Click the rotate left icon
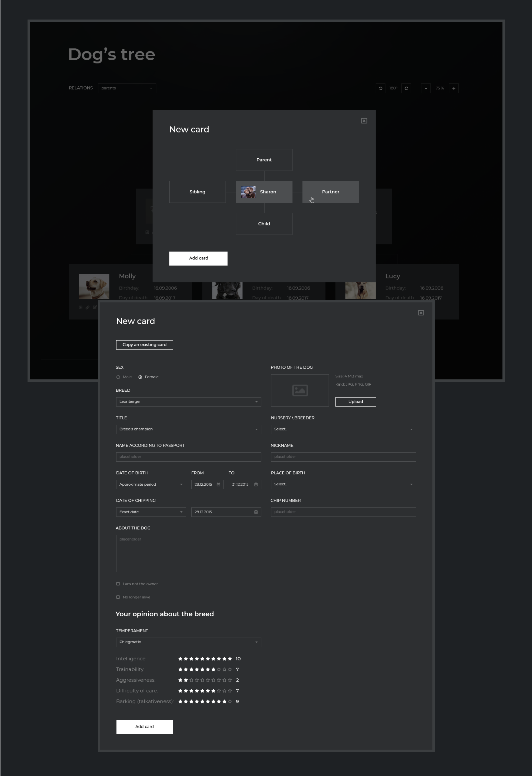The image size is (532, 776). click(x=381, y=88)
